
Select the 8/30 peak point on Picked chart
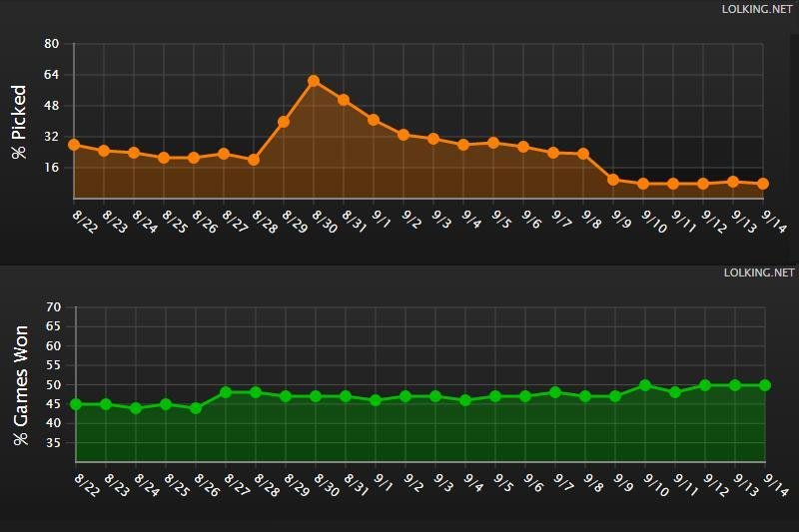pos(314,81)
